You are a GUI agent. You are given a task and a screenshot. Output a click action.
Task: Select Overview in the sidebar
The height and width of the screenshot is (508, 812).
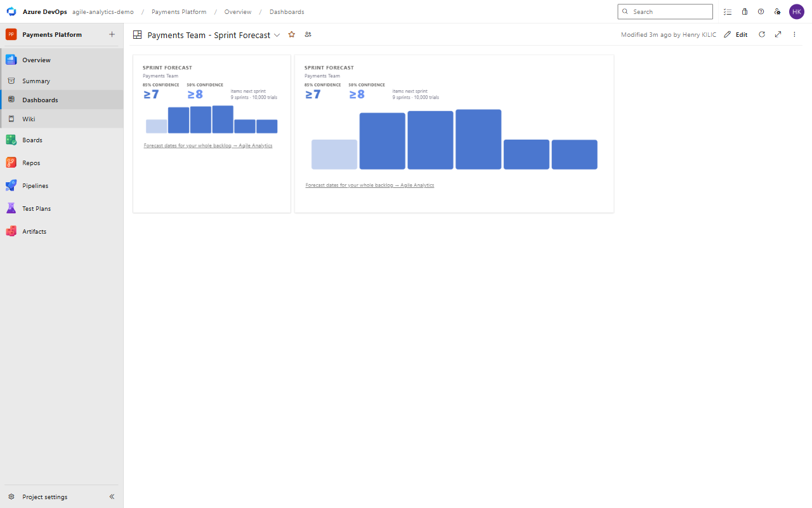pos(62,60)
